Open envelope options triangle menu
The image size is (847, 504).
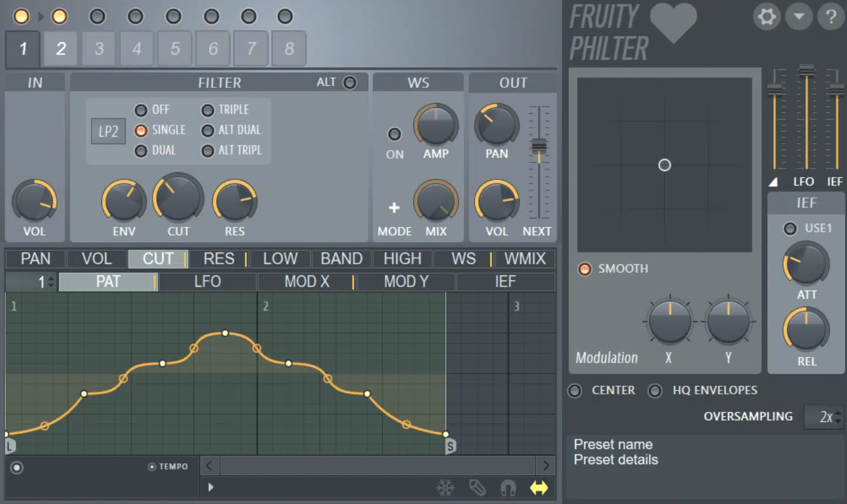(211, 487)
